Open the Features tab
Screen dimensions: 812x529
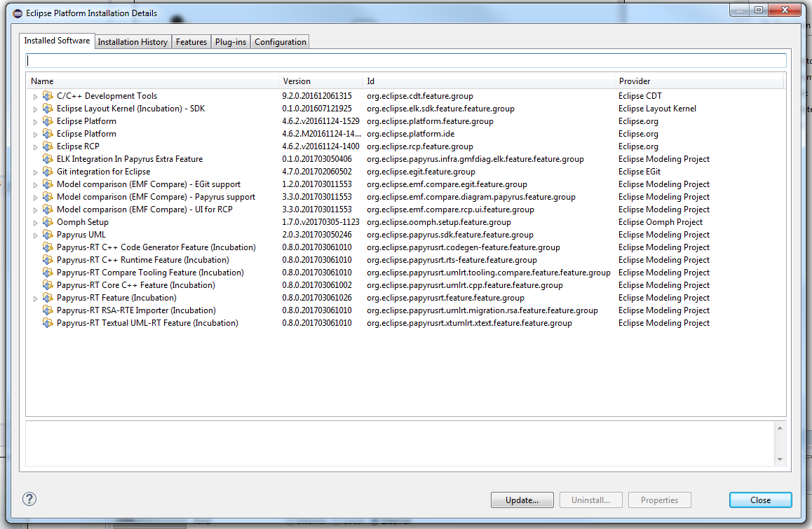pos(191,42)
